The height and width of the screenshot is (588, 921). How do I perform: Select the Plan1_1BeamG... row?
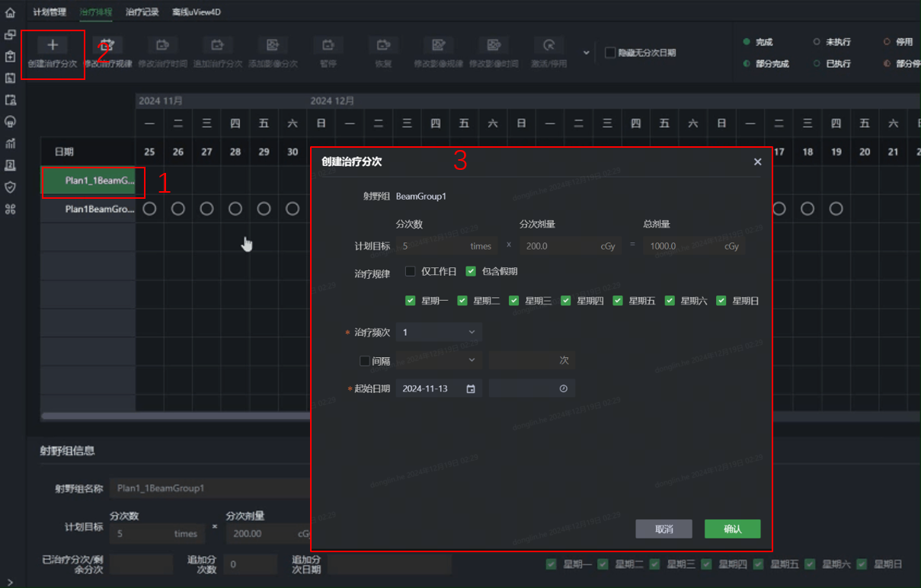88,181
